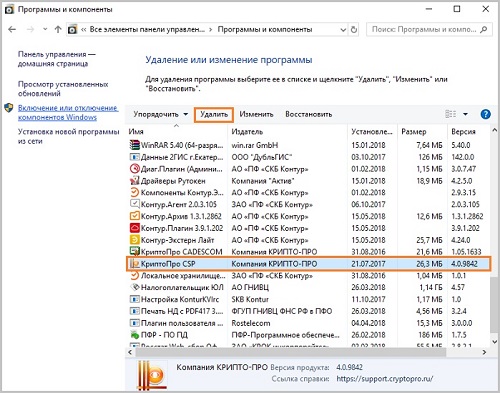Click the horizontal scrollbar right arrow
This screenshot has height=393, width=500.
(484, 352)
